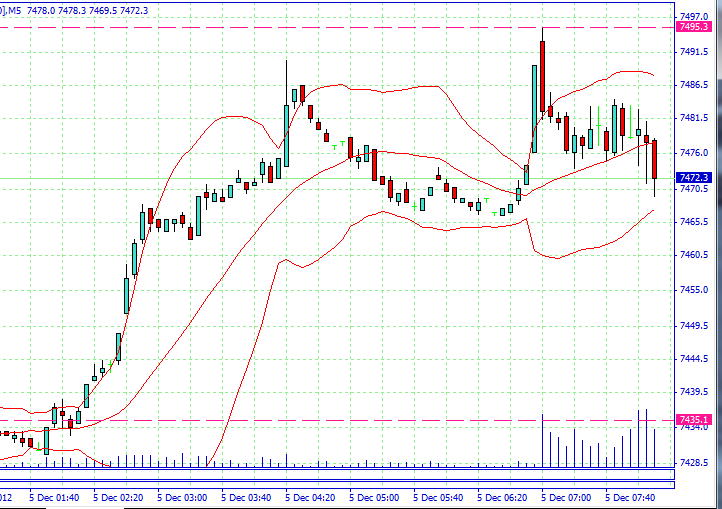The image size is (722, 509).
Task: Click the 7486.5 price axis label
Action: click(694, 85)
